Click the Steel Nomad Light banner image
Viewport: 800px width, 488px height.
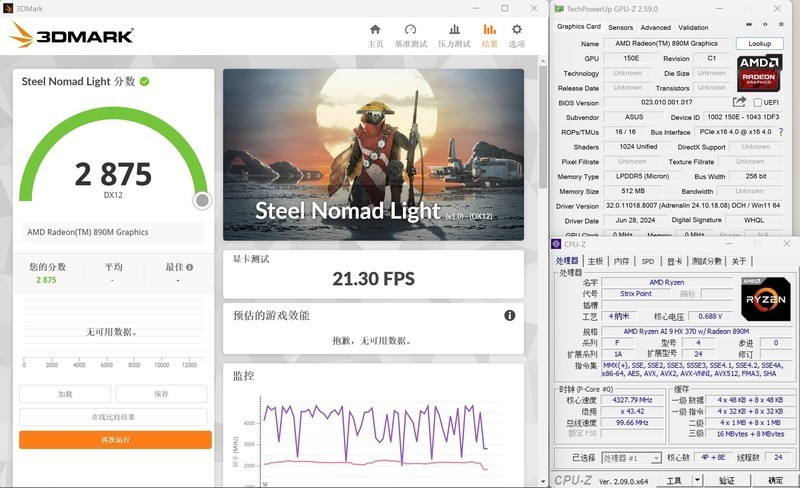point(373,155)
